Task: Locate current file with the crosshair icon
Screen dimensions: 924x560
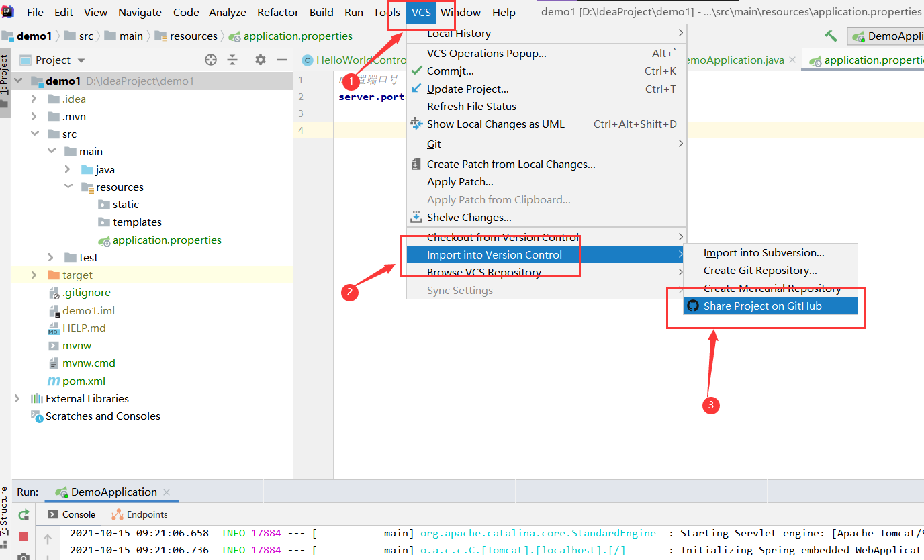Action: 211,60
